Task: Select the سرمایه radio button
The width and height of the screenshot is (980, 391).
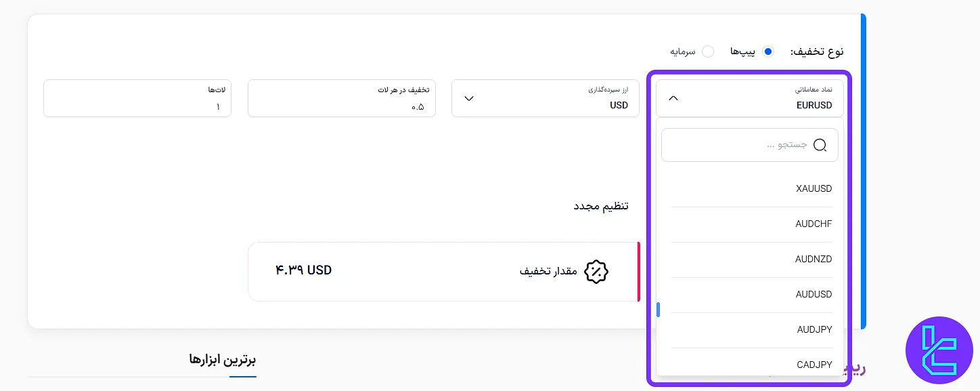Action: [x=708, y=51]
